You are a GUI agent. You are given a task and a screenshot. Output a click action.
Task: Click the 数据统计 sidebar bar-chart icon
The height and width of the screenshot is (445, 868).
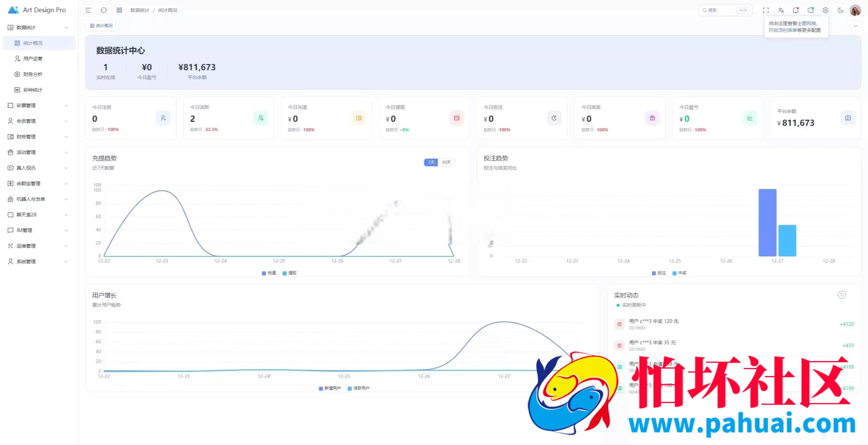pos(11,27)
